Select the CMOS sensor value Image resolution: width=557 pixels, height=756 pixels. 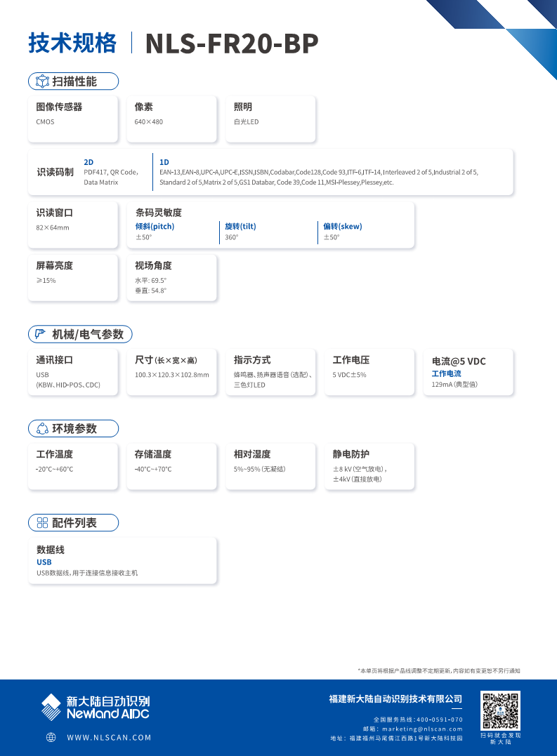coord(45,122)
